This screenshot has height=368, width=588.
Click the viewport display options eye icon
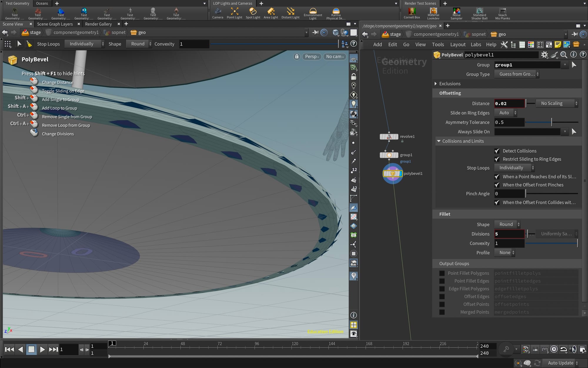click(x=354, y=334)
